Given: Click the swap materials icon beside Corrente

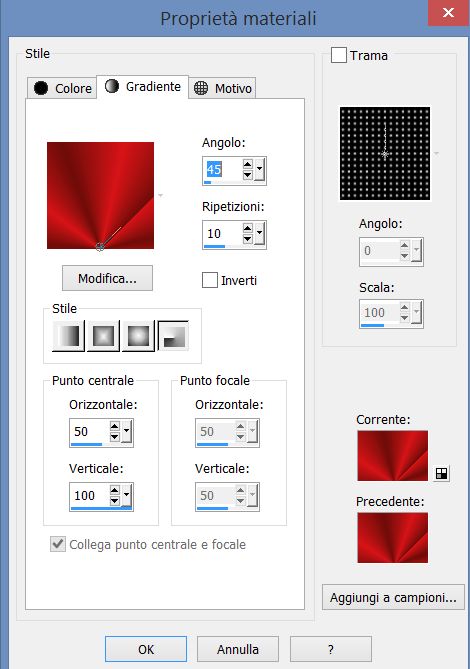Looking at the screenshot, I should 441,473.
